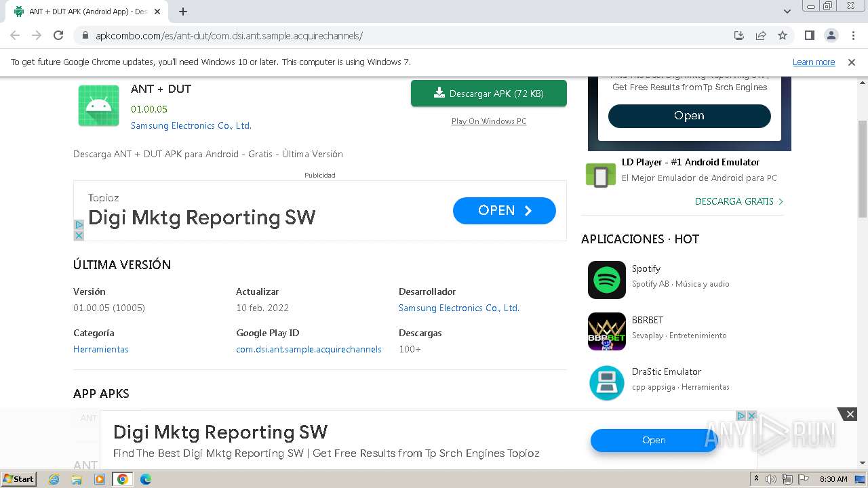Click Digi Mktg Reporting SW ad headline

pyautogui.click(x=202, y=218)
